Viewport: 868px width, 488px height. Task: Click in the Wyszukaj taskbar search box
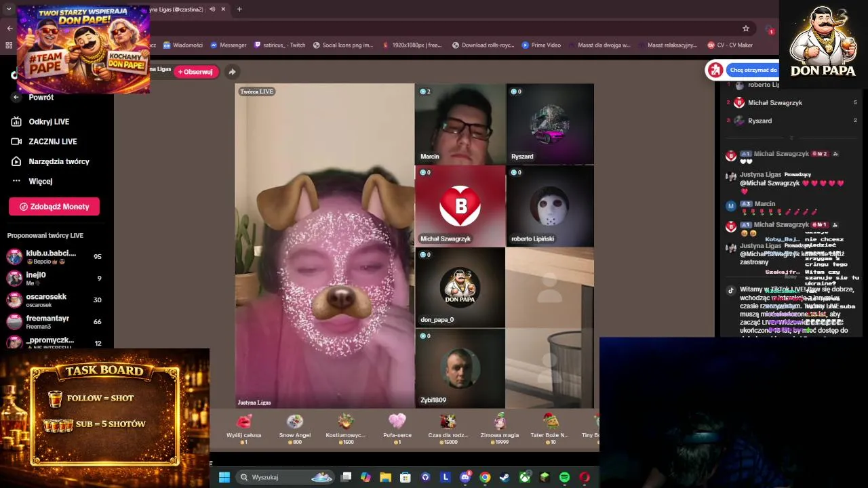point(285,477)
